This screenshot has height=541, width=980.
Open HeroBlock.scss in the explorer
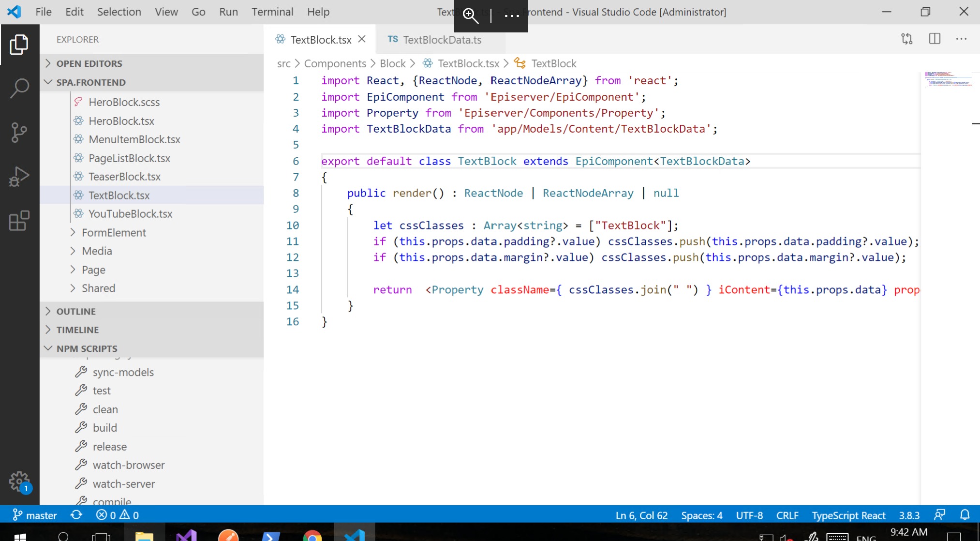124,102
